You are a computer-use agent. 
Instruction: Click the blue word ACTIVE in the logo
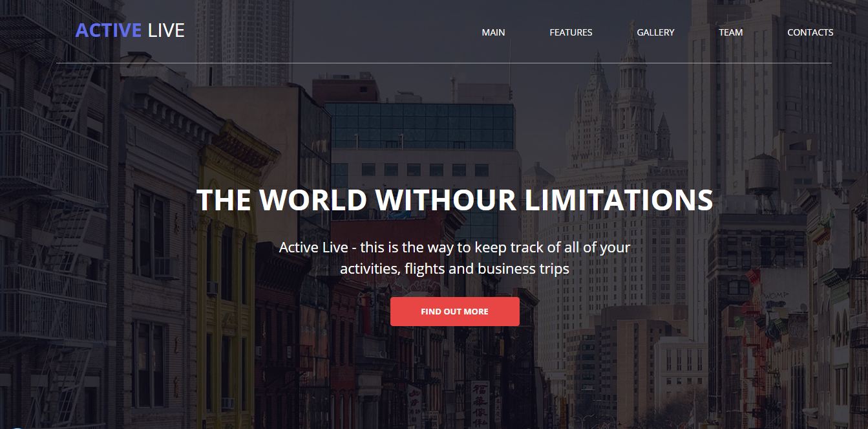tap(109, 30)
